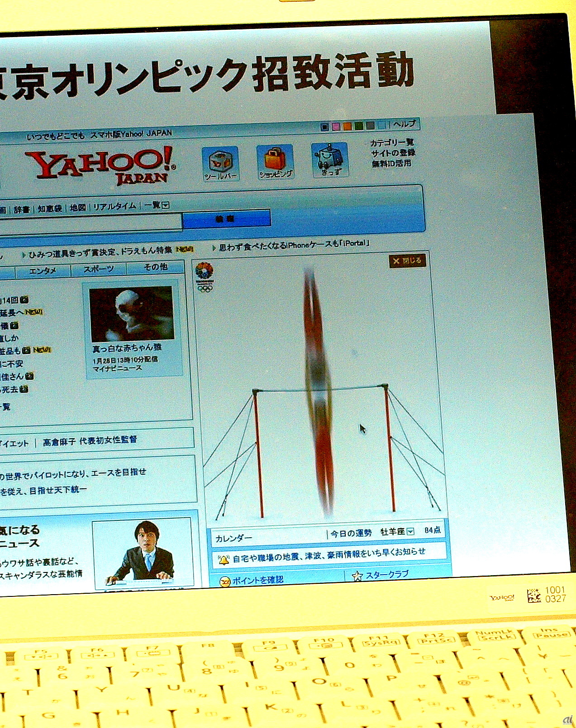Select the スポーツ news tab
The width and height of the screenshot is (576, 728).
(99, 269)
